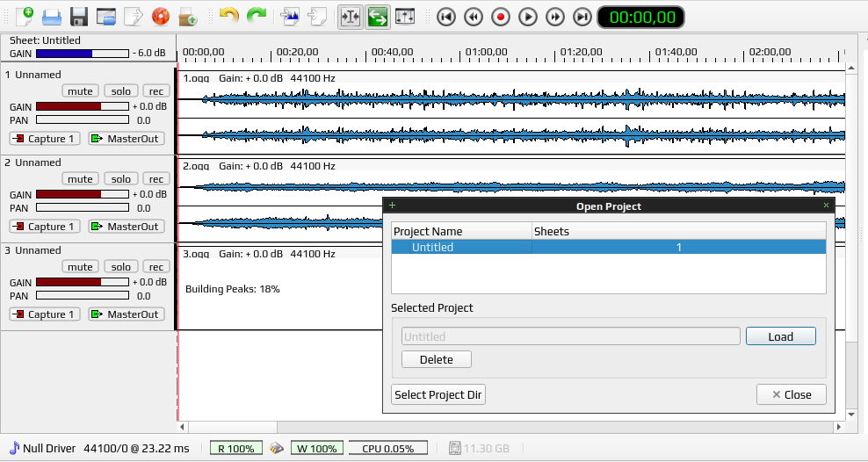Create a new project or sheet
This screenshot has width=868, height=462.
(x=25, y=17)
